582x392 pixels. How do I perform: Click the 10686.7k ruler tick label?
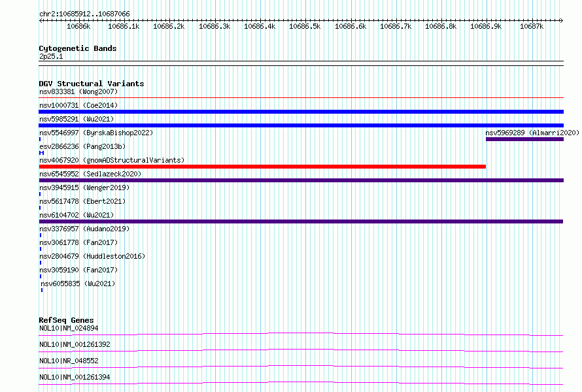[x=396, y=26]
